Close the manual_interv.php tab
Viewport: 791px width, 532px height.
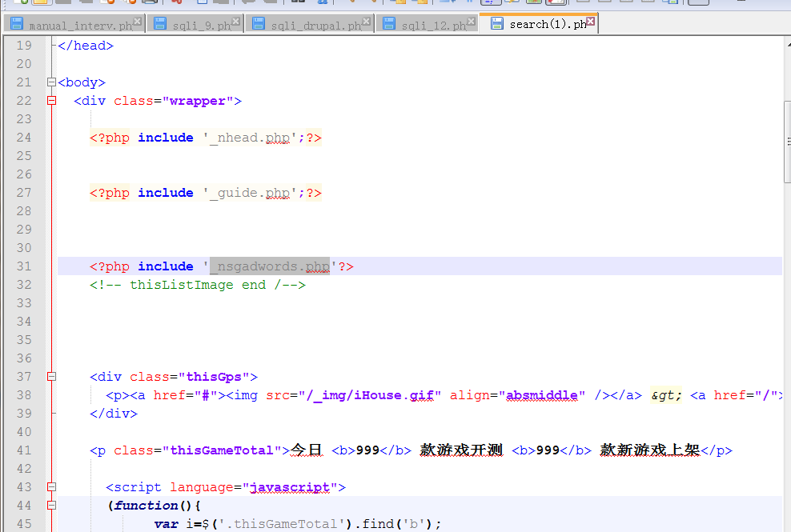[137, 21]
